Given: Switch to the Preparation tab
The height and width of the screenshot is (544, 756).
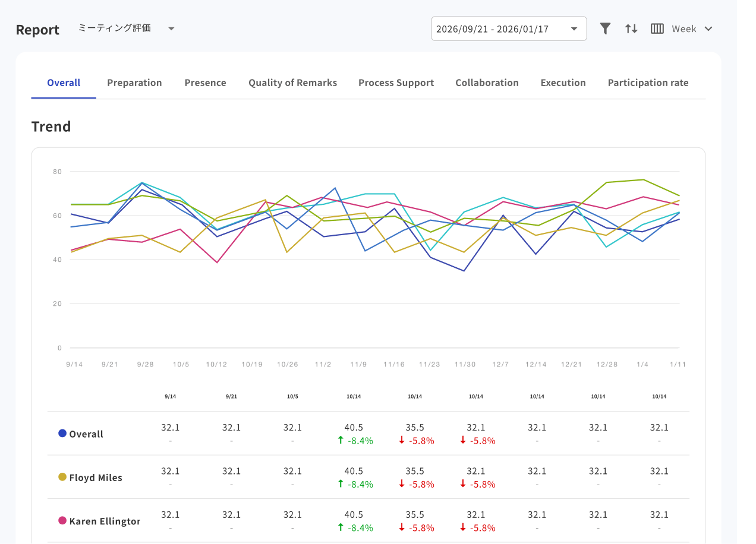Looking at the screenshot, I should (x=134, y=83).
